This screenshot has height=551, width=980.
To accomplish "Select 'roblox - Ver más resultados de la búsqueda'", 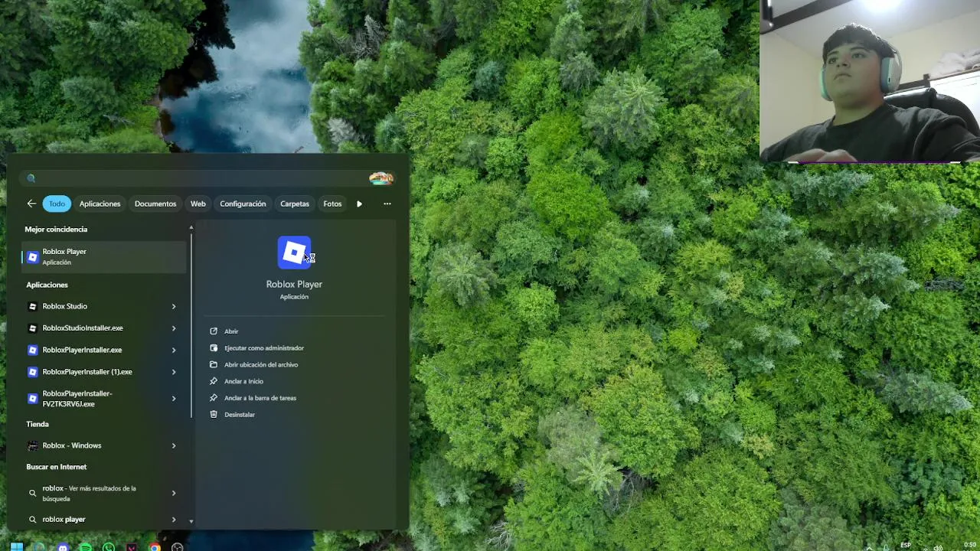I will click(104, 494).
